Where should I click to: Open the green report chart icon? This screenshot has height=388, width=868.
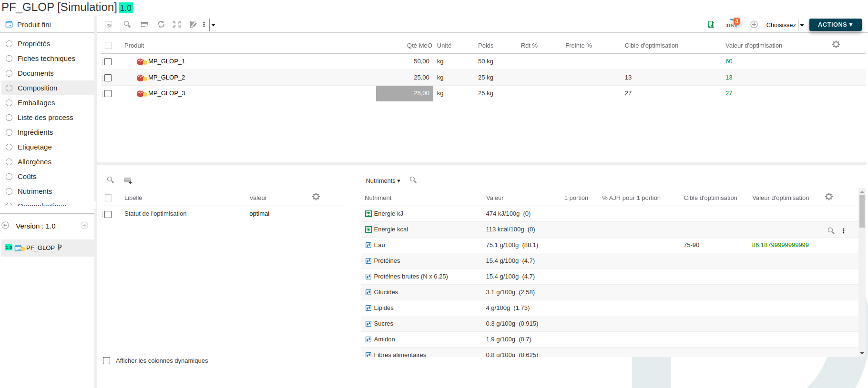coord(711,24)
